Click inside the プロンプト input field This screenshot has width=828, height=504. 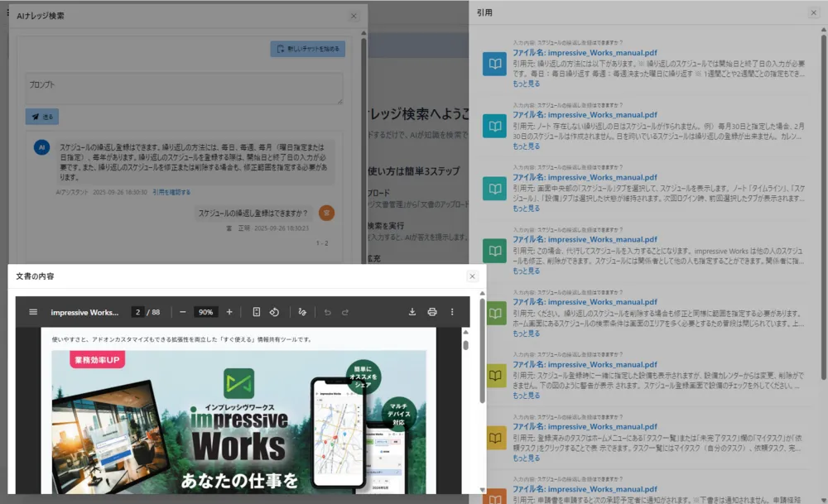pyautogui.click(x=182, y=87)
